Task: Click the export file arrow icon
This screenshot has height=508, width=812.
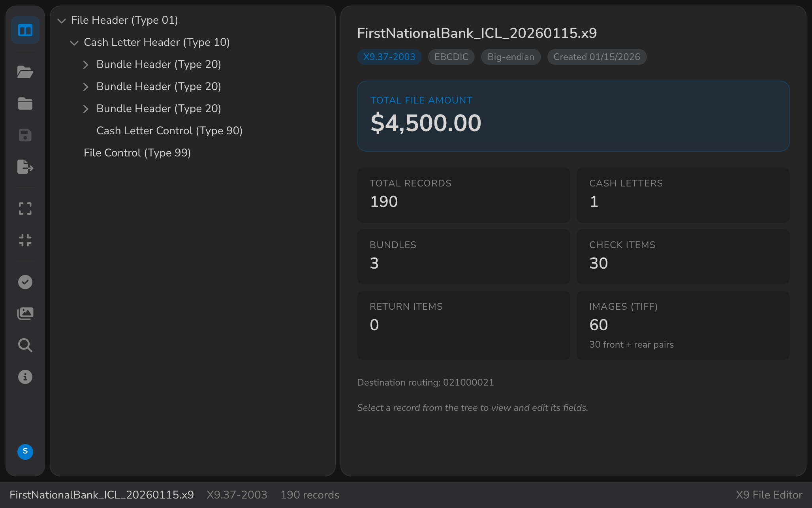Action: click(25, 167)
